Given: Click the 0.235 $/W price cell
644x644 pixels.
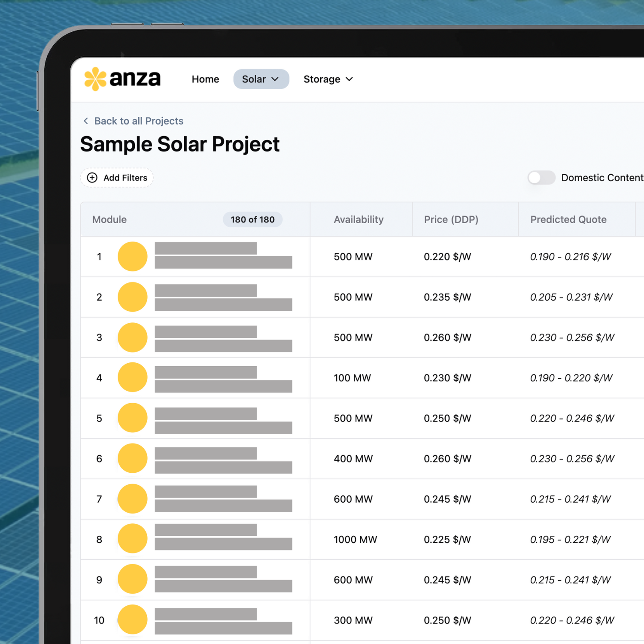Looking at the screenshot, I should point(448,297).
